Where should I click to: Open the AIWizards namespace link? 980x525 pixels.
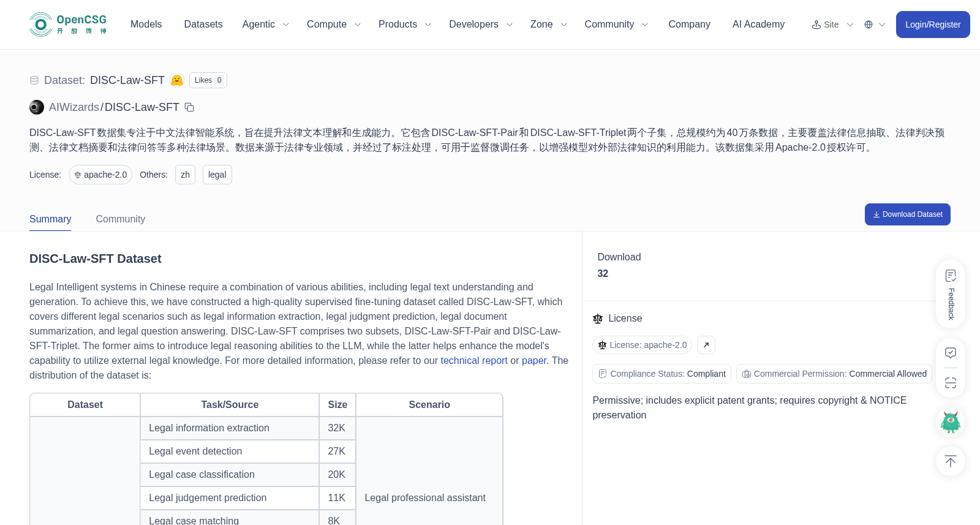pos(74,107)
